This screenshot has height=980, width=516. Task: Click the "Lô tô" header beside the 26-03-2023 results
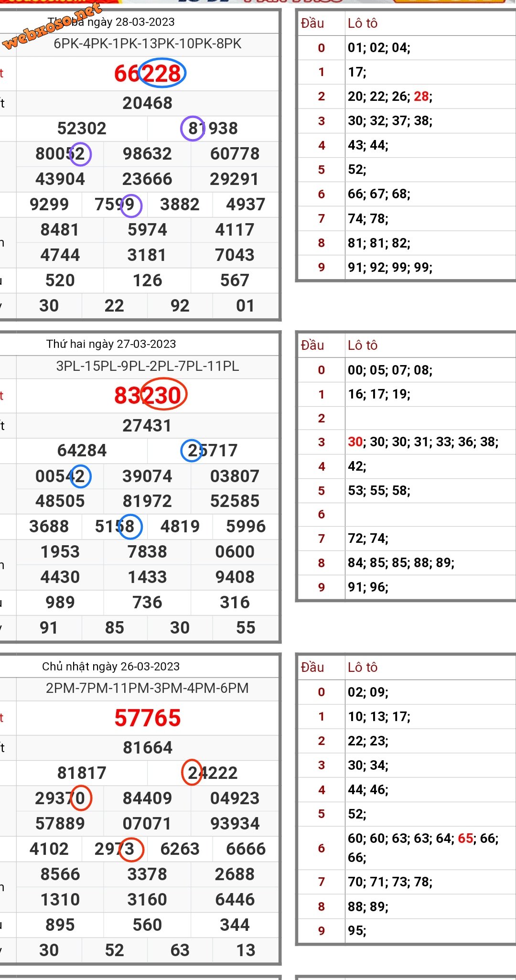(x=363, y=668)
